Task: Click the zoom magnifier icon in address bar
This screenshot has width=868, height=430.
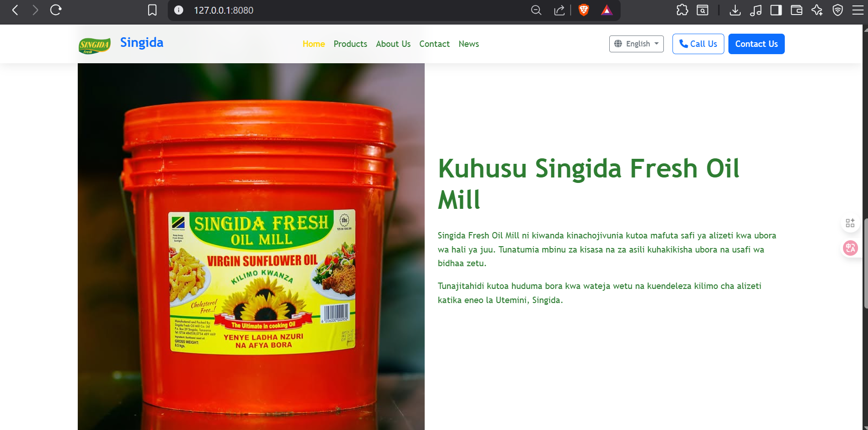Action: [536, 10]
